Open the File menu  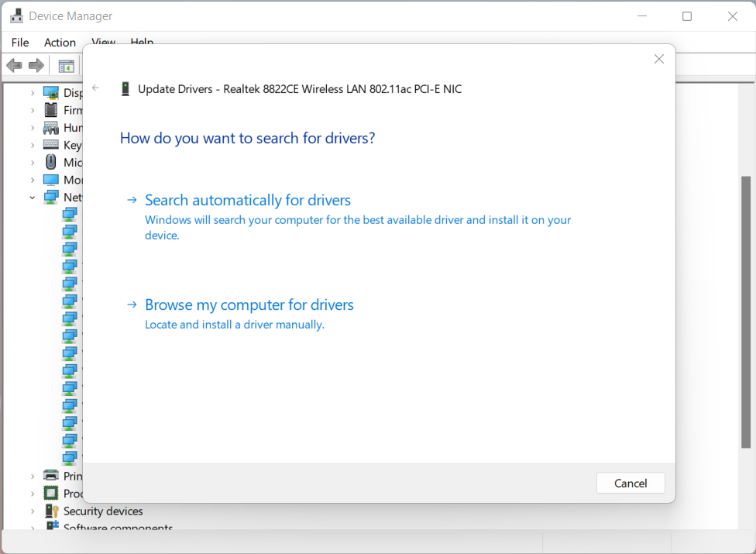coord(20,43)
